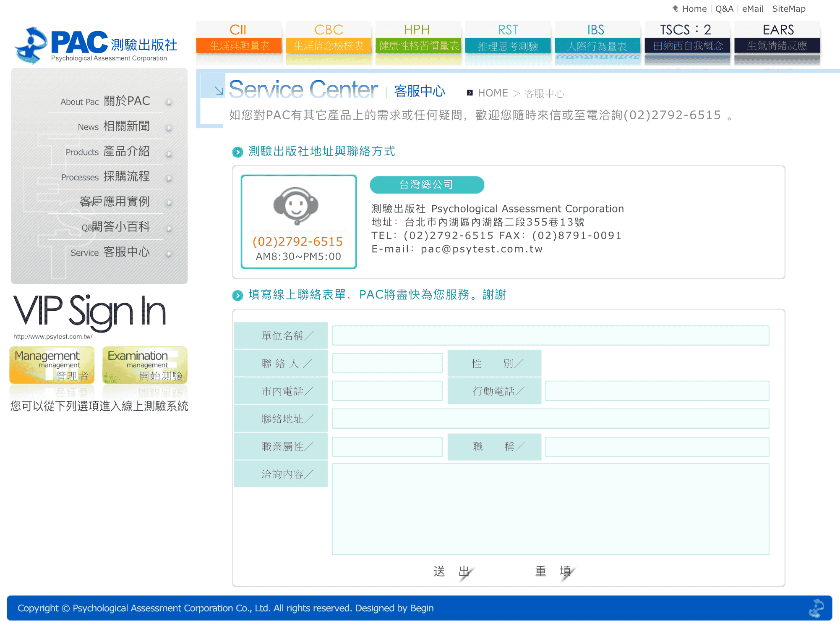Click bullet icon beside 測驗出版社地址與聯絡方式
Screen dimensions: 840x629
pos(237,152)
